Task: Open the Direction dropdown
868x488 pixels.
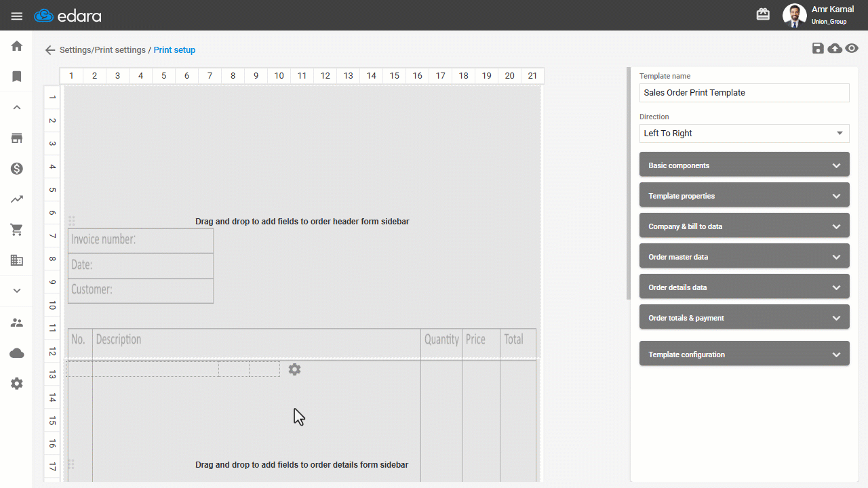Action: [x=744, y=134]
